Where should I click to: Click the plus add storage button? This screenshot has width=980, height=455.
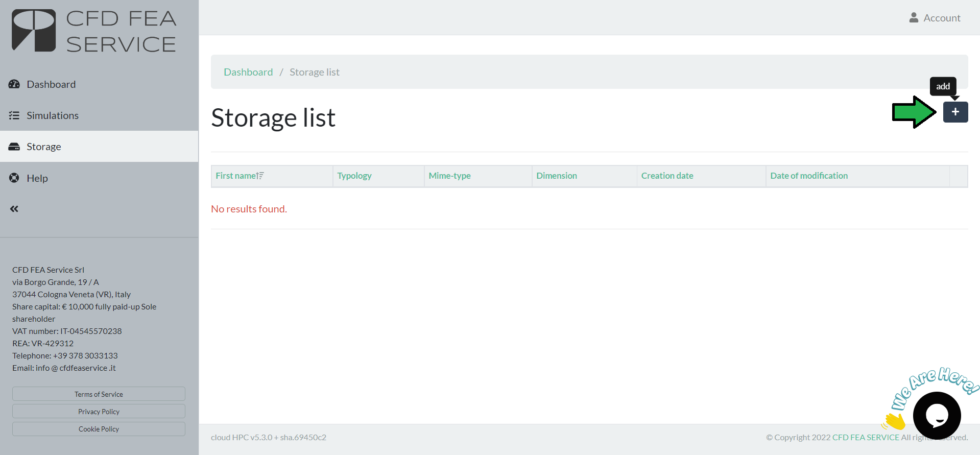click(x=955, y=112)
